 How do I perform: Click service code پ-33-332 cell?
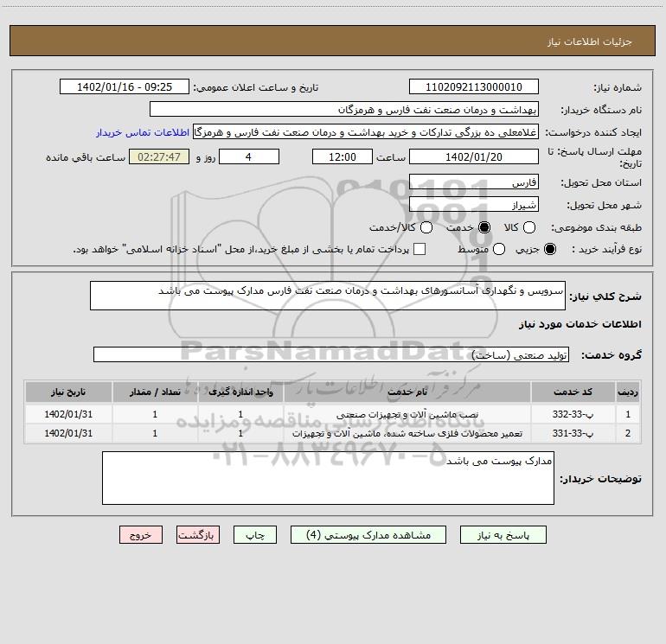point(573,414)
